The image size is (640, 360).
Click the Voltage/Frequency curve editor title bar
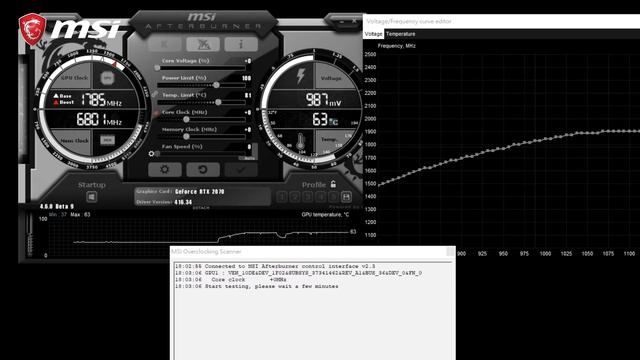[x=501, y=21]
